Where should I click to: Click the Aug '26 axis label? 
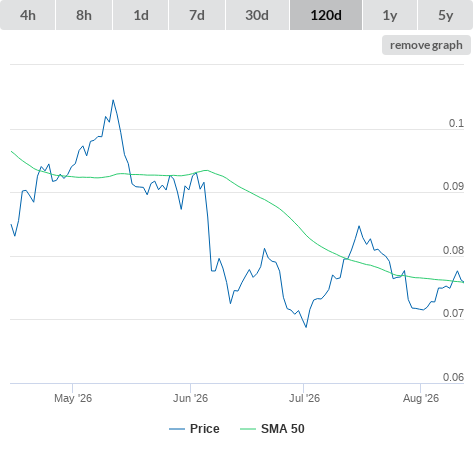[x=421, y=398]
